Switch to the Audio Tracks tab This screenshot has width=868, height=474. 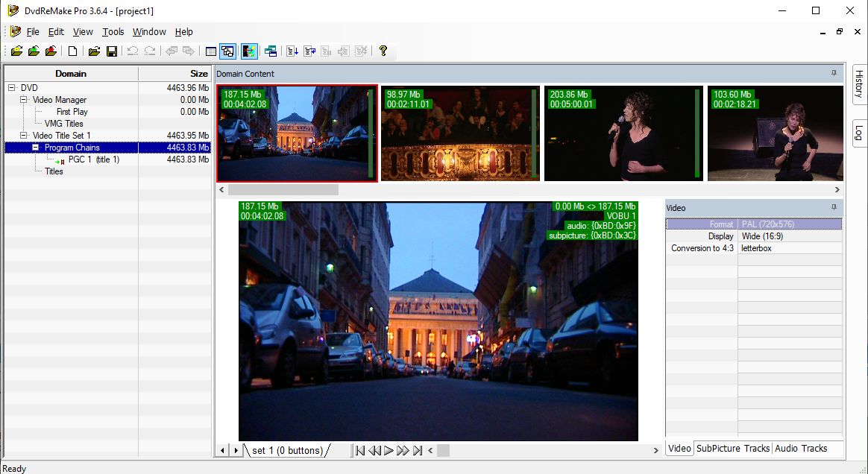(x=801, y=449)
